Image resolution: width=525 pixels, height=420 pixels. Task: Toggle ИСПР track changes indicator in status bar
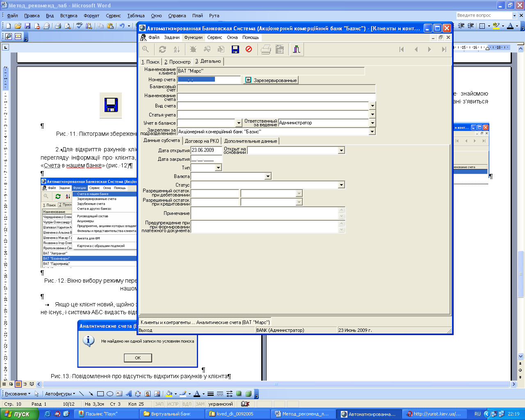tap(173, 404)
